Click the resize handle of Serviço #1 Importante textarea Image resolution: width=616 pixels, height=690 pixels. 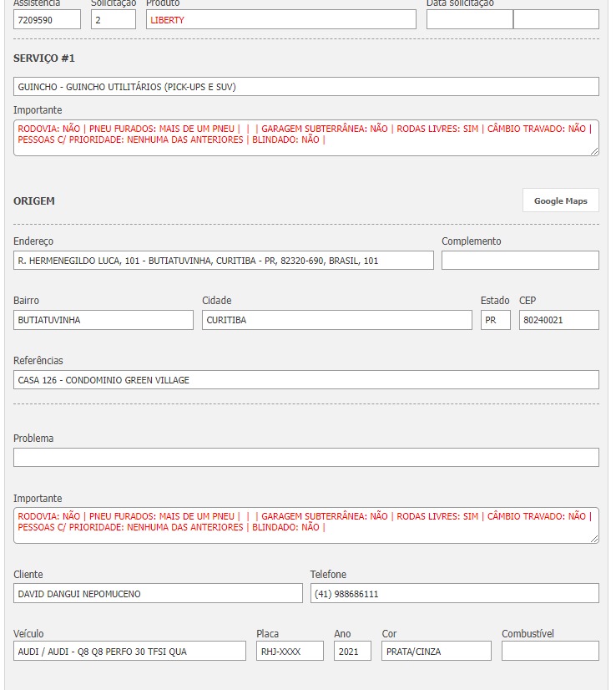click(x=594, y=151)
